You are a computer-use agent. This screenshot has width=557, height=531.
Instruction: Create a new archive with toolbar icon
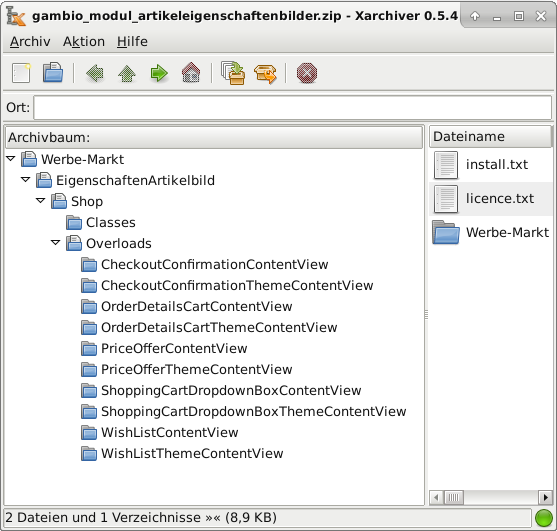[21, 73]
